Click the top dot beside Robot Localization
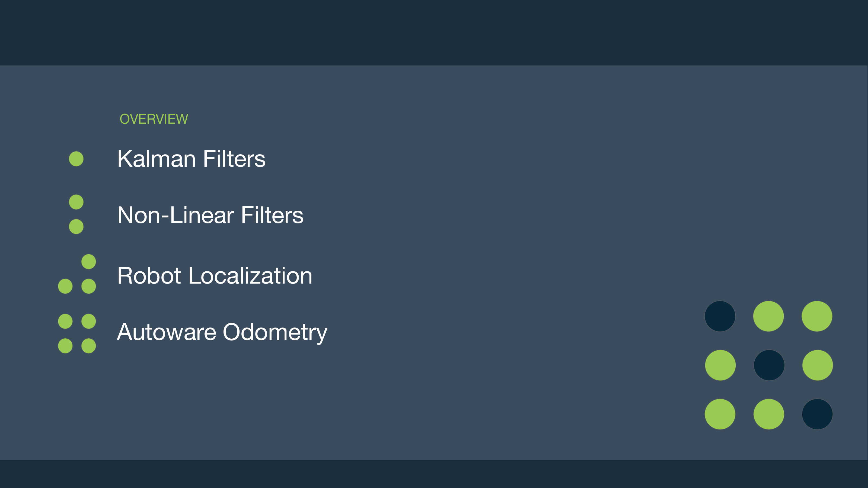 pyautogui.click(x=89, y=262)
